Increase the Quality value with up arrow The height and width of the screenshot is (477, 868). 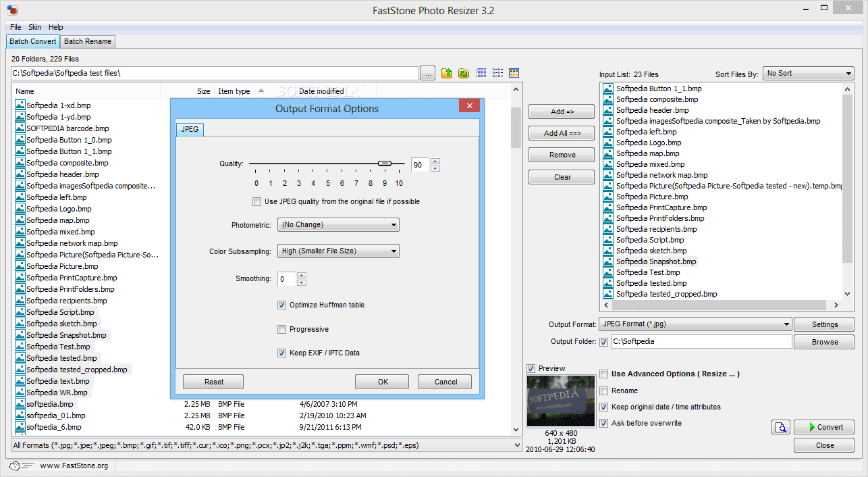tap(435, 161)
